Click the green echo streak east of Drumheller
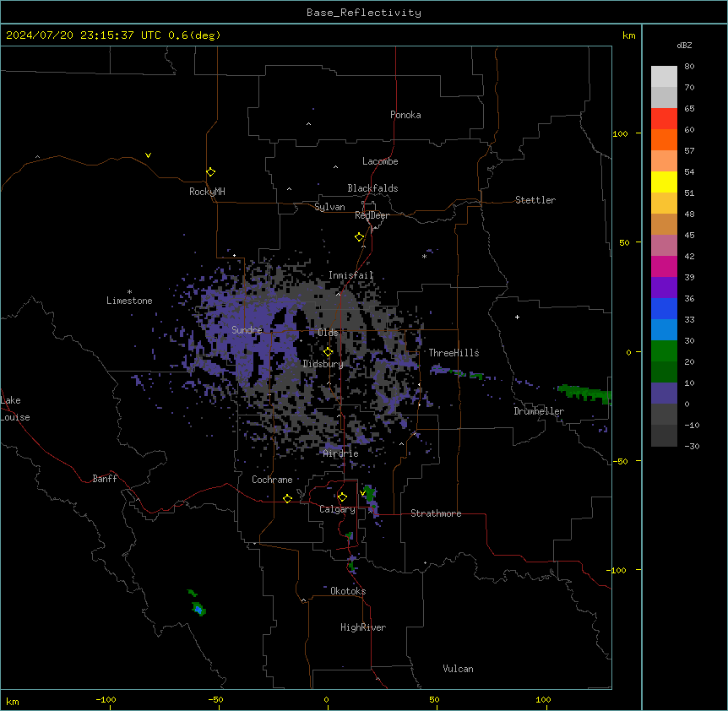 [584, 393]
